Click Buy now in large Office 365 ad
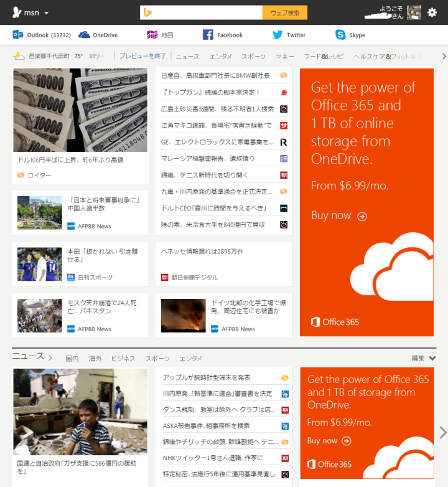The width and height of the screenshot is (448, 487). [339, 215]
